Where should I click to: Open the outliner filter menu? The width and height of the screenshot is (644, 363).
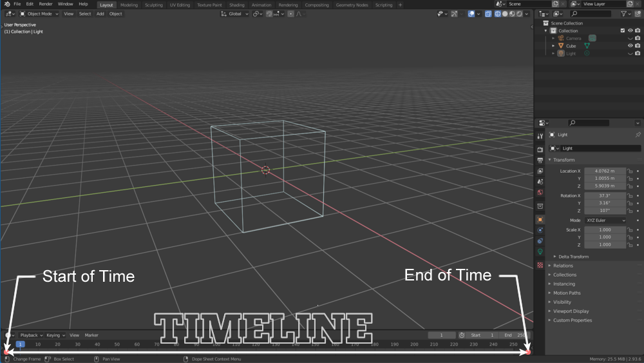click(x=625, y=14)
